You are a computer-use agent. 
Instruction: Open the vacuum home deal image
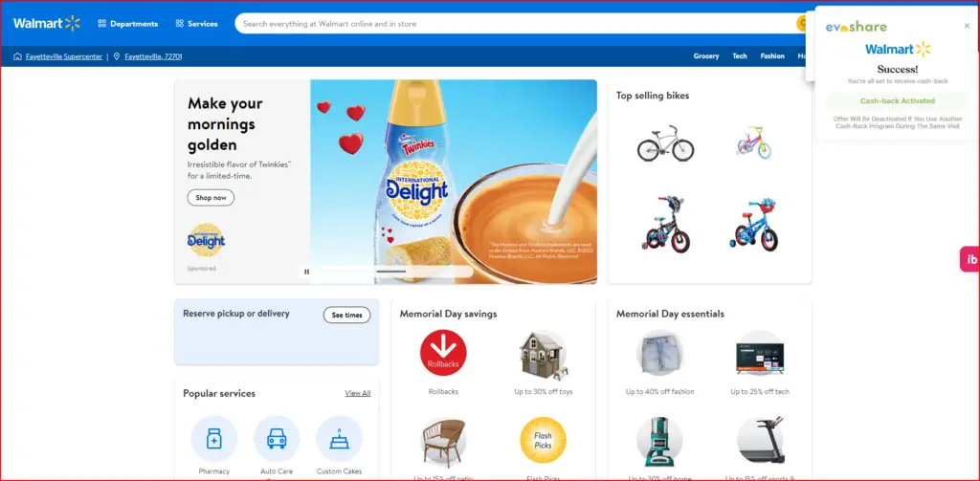pyautogui.click(x=660, y=441)
